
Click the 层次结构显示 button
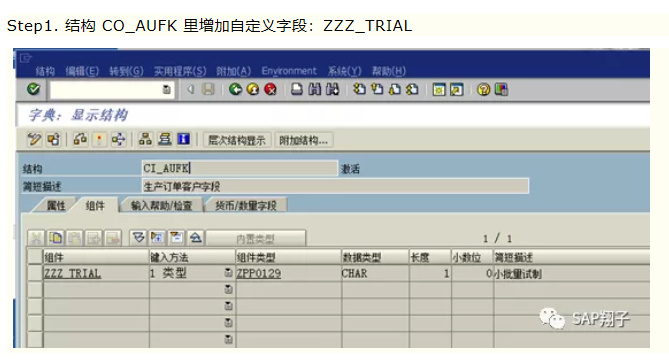click(x=237, y=140)
